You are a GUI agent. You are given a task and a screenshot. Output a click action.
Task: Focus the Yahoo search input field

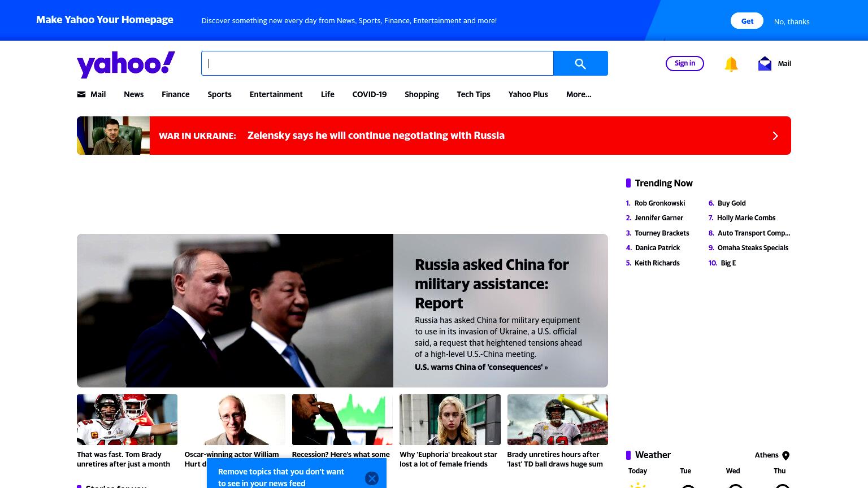pyautogui.click(x=377, y=63)
